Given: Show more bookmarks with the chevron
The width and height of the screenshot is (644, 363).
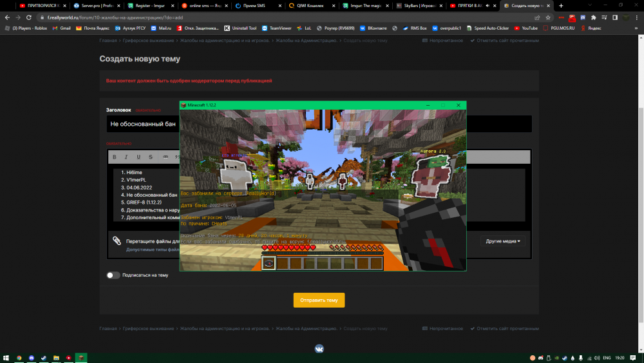Looking at the screenshot, I should click(x=636, y=28).
